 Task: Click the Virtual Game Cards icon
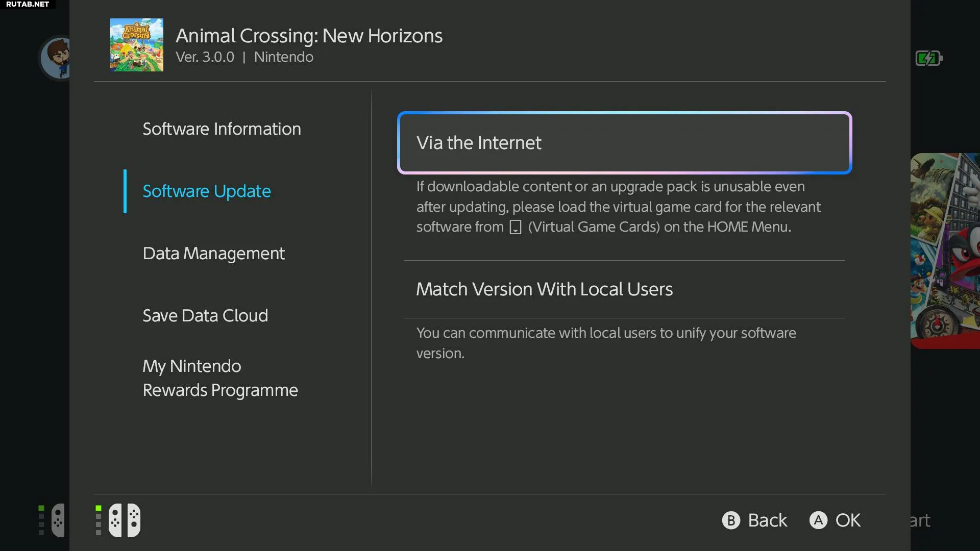coord(516,227)
